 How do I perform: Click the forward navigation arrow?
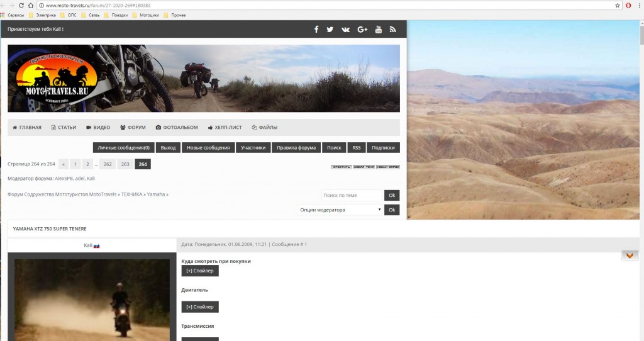11,5
